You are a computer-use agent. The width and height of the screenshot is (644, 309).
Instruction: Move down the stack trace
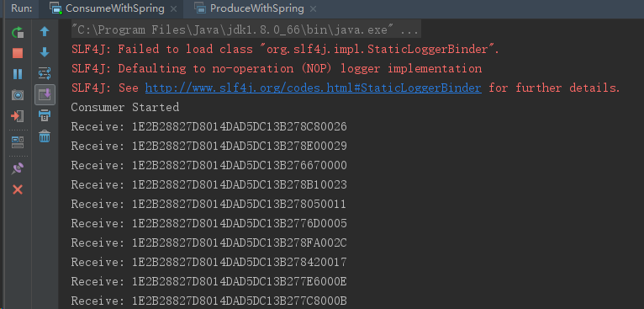coord(45,52)
